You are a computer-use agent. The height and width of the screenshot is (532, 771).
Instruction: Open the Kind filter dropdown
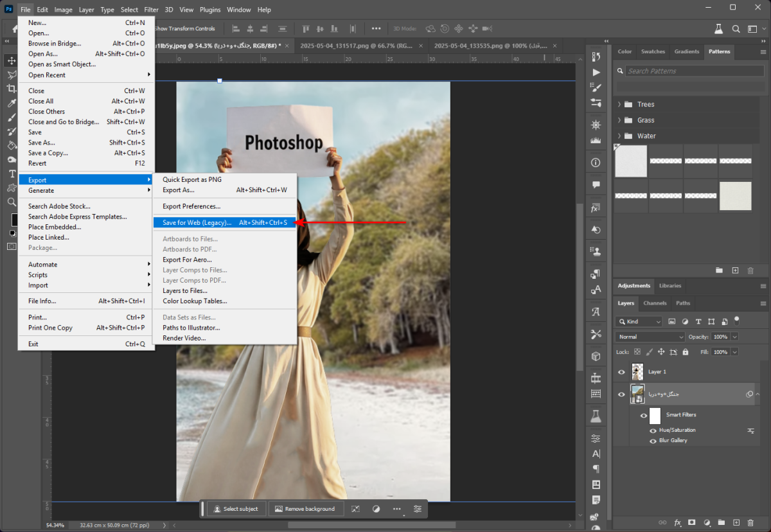click(x=639, y=321)
